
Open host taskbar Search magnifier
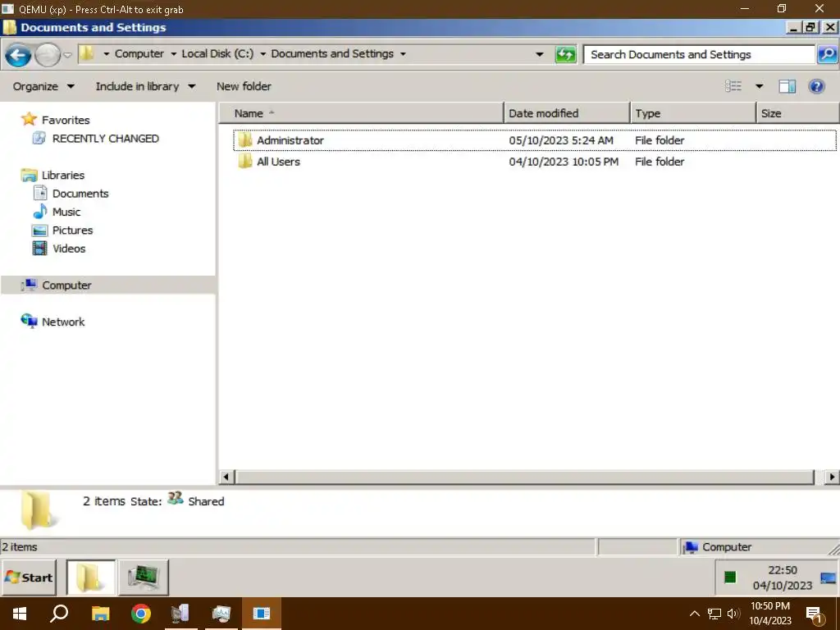(x=59, y=614)
